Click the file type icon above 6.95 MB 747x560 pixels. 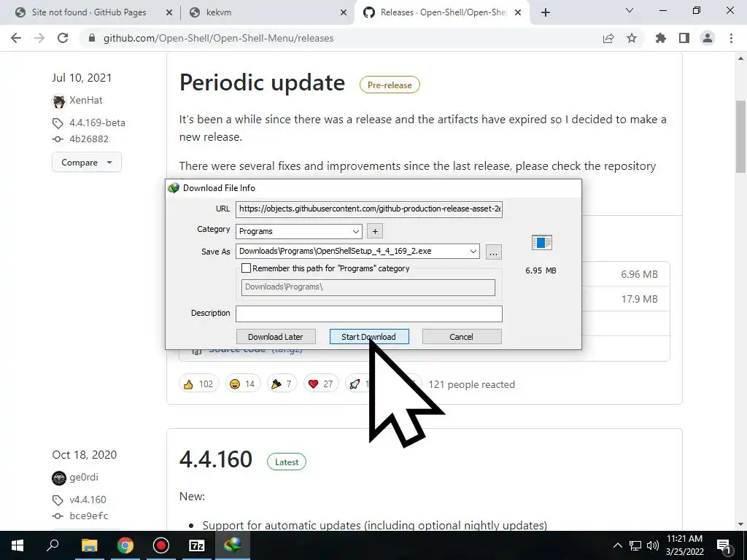[542, 243]
